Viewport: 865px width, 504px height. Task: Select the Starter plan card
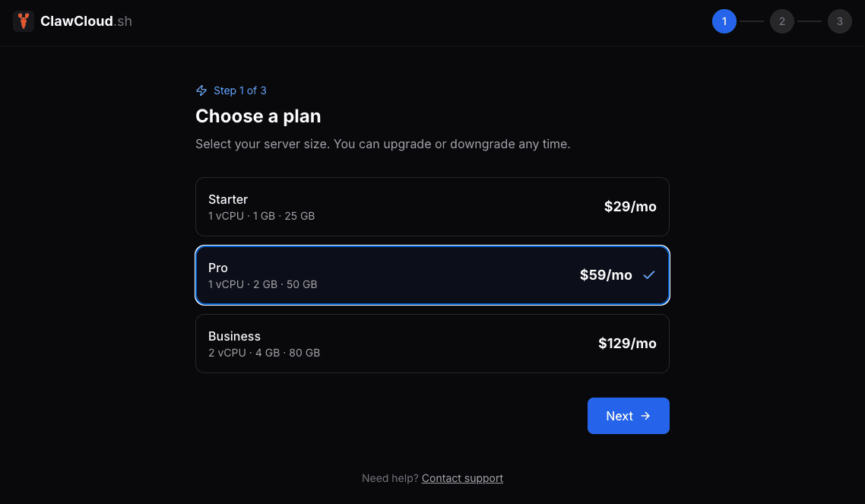[432, 206]
